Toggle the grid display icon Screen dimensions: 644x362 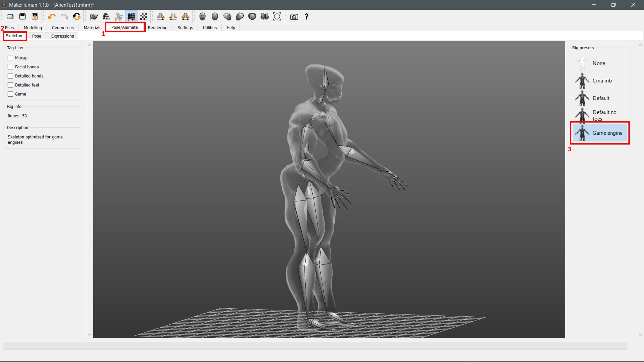131,17
